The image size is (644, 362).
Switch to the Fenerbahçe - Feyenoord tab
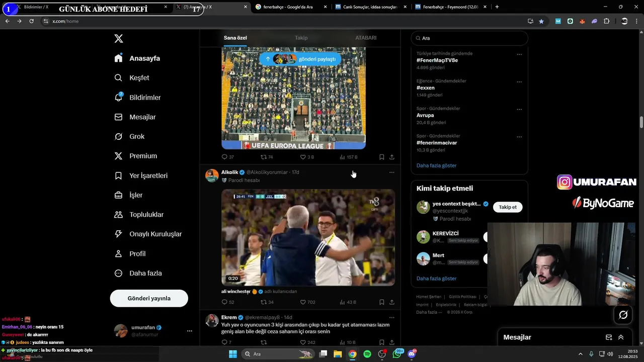click(x=451, y=7)
